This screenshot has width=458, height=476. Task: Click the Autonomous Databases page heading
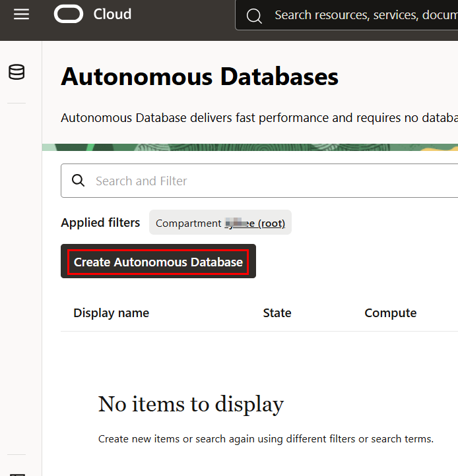200,76
